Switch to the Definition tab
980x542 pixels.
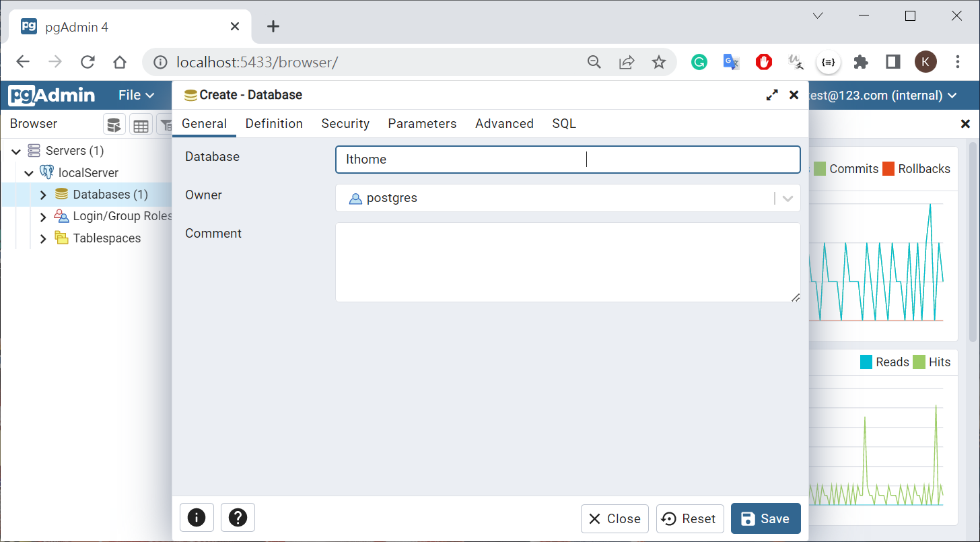[x=274, y=124]
